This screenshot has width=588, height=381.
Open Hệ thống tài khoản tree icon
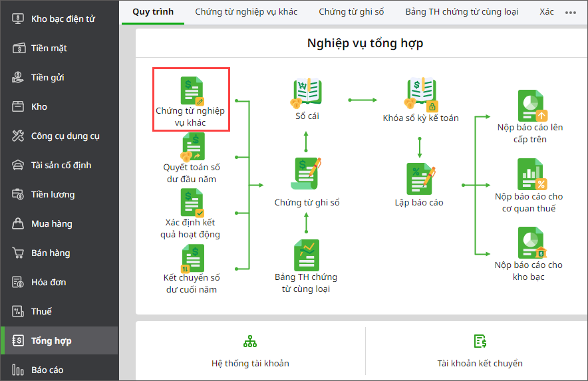tap(250, 341)
